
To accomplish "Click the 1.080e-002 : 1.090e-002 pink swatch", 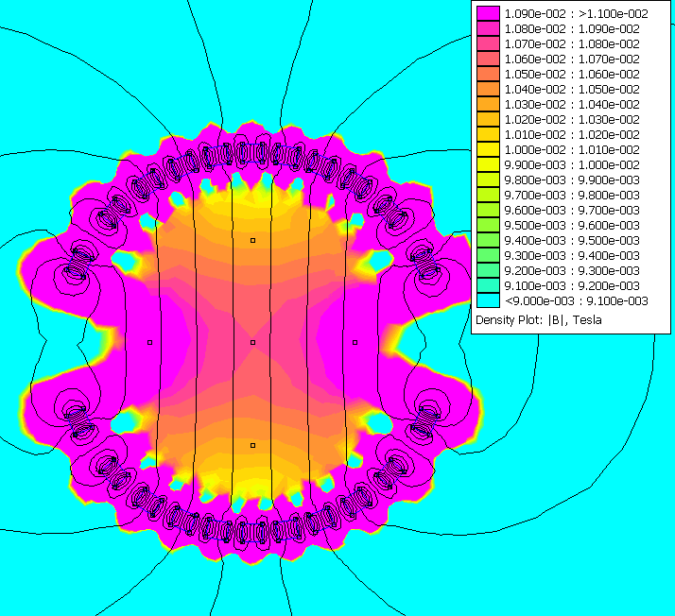I will point(487,29).
